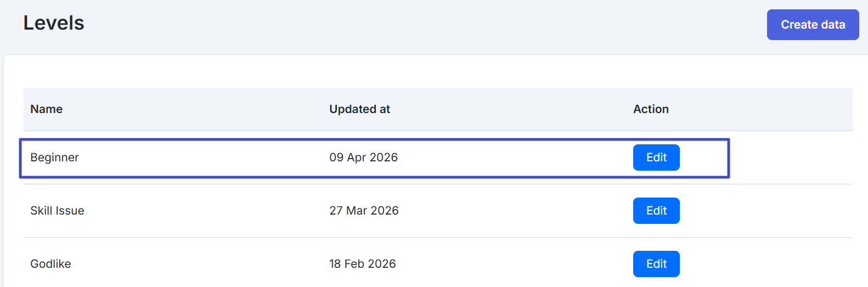Viewport: 868px width, 287px height.
Task: Click header gap between Updated at and Action
Action: coord(510,109)
